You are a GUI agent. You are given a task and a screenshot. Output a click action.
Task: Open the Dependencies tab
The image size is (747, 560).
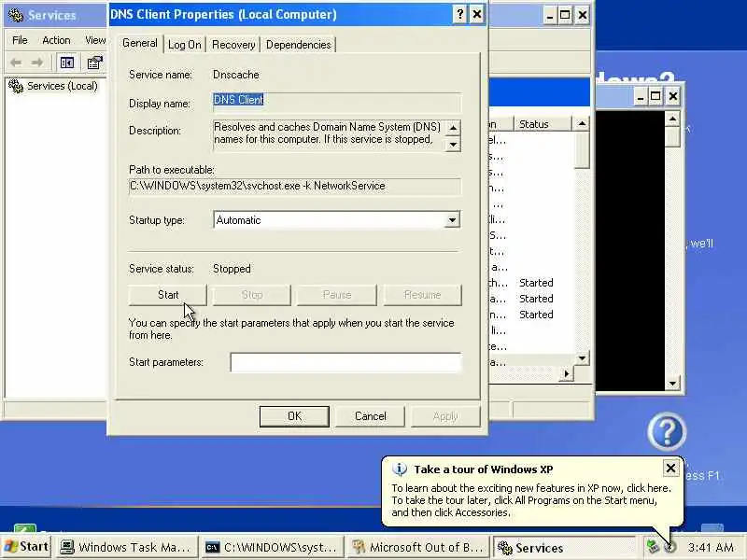[298, 45]
